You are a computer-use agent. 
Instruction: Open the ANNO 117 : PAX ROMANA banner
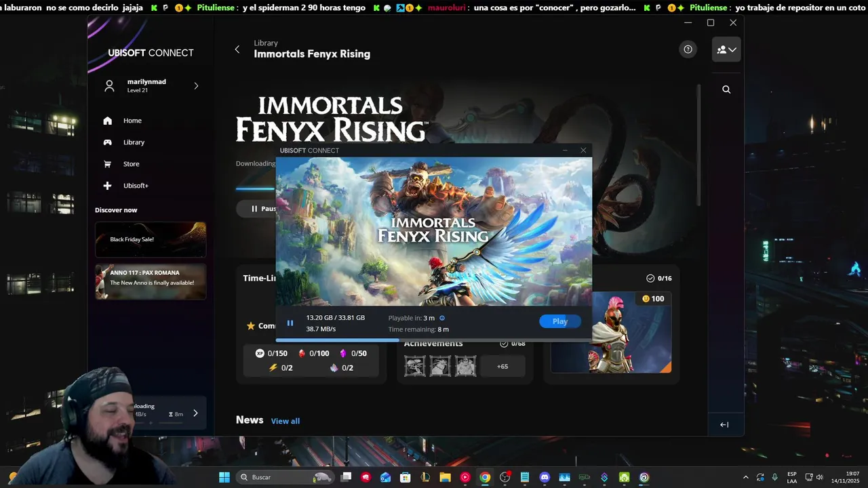click(151, 282)
